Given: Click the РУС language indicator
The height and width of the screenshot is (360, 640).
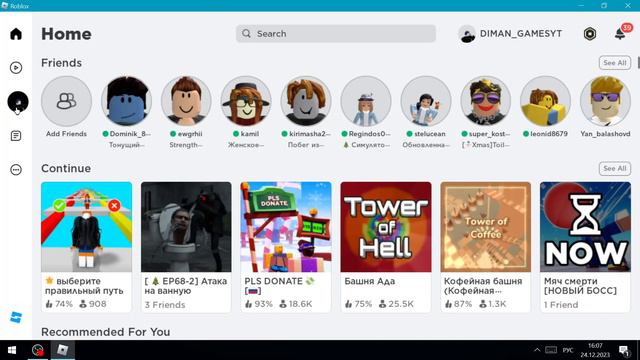Looking at the screenshot, I should pos(568,350).
